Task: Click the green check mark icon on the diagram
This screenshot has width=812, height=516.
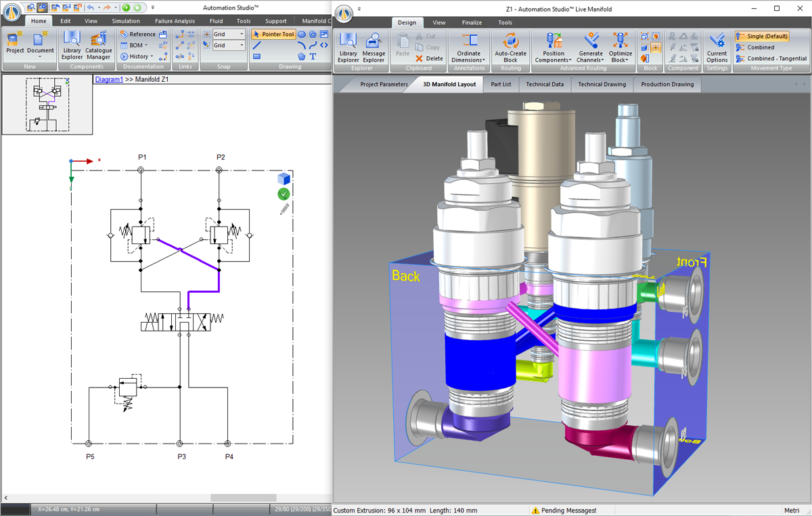Action: (284, 194)
